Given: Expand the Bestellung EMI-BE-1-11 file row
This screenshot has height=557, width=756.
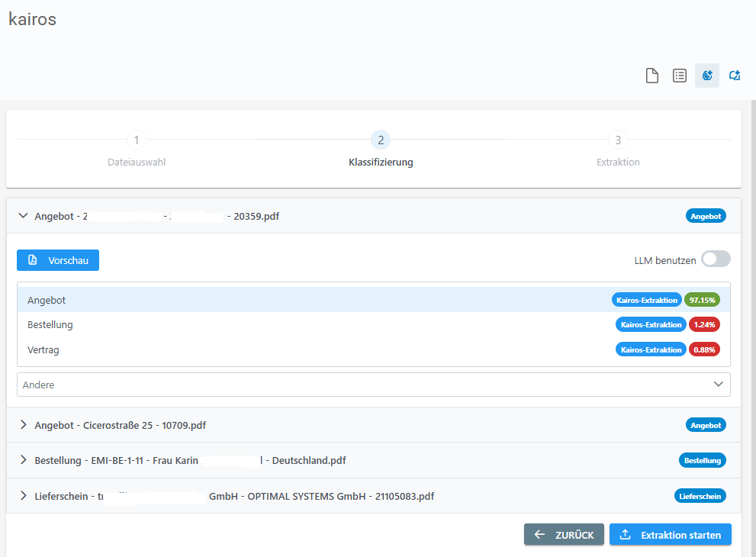Looking at the screenshot, I should [23, 461].
